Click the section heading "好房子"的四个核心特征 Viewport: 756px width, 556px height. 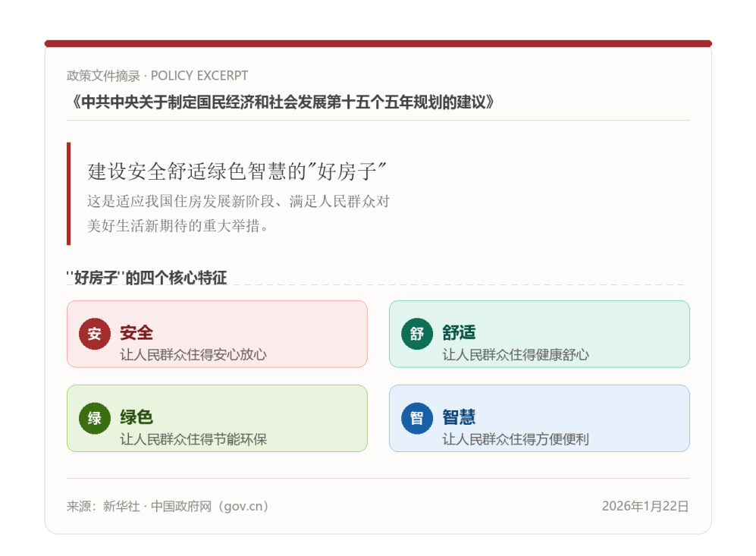(146, 278)
